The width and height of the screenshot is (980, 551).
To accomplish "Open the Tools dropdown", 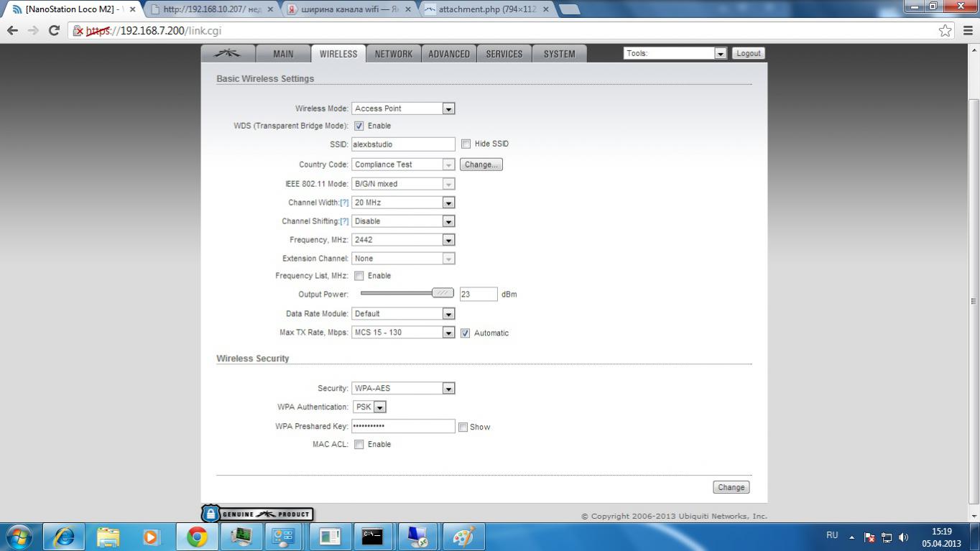I will tap(675, 53).
